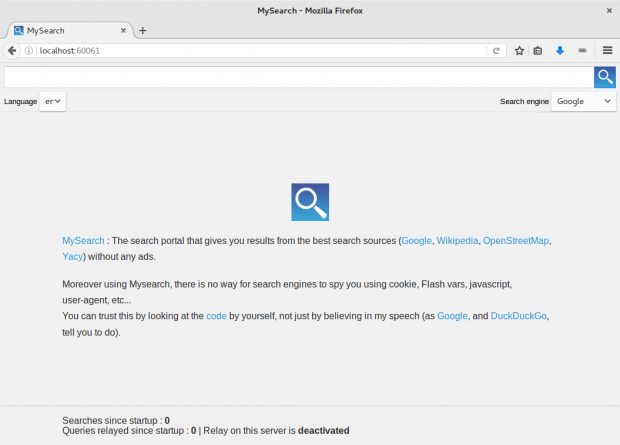Select the MySearch browser tab
This screenshot has height=445, width=620.
pos(69,30)
